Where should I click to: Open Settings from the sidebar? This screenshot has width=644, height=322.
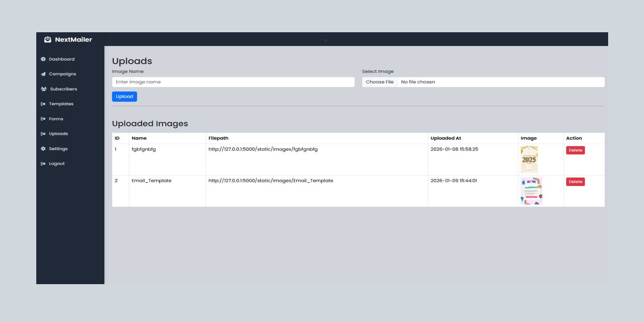[58, 149]
